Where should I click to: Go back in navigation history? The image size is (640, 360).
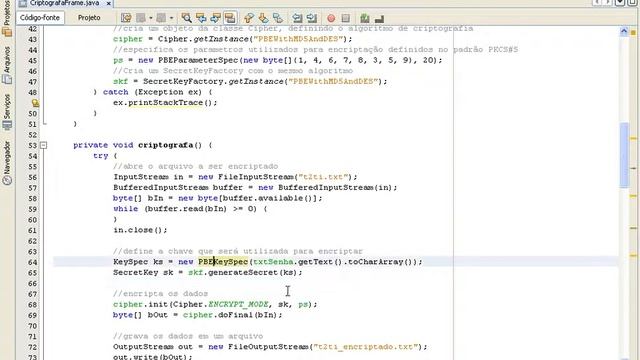(x=141, y=18)
